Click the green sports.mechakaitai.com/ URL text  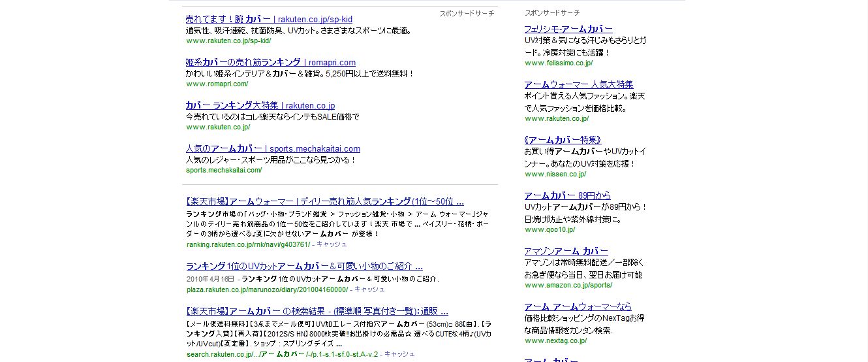pos(224,170)
